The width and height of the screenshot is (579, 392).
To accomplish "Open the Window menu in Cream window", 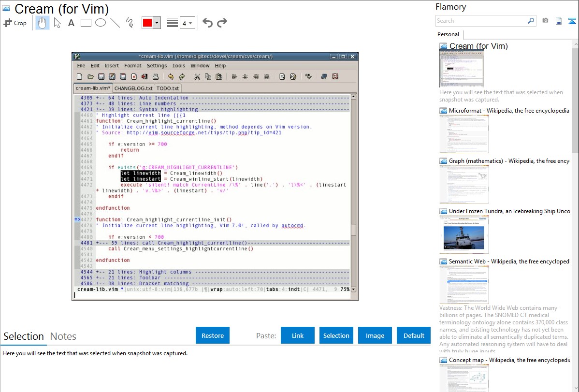I will (200, 66).
